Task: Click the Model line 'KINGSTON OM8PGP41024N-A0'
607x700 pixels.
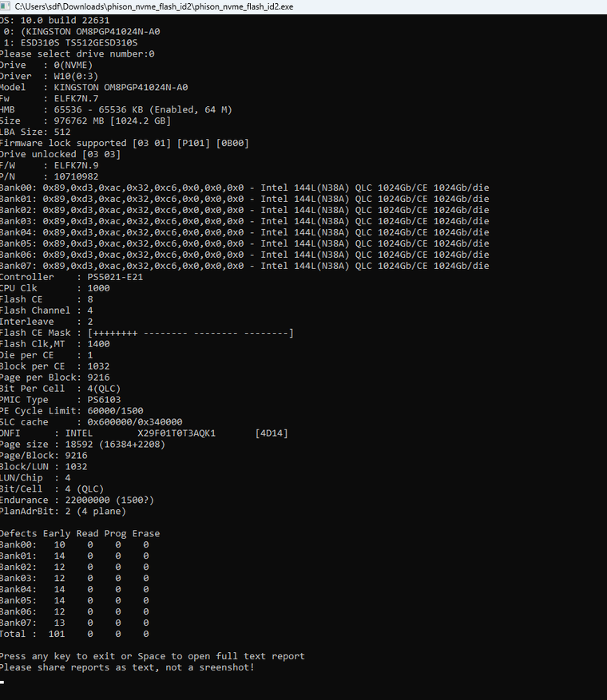Action: pos(93,88)
